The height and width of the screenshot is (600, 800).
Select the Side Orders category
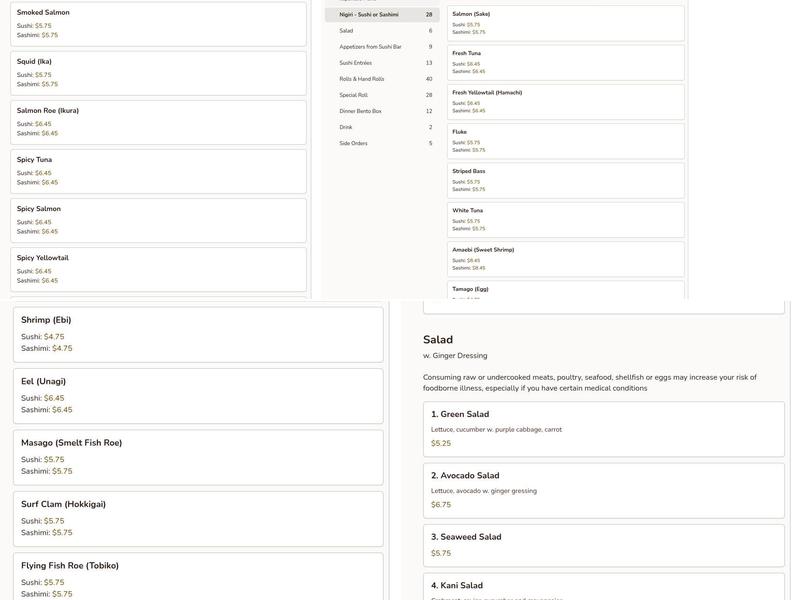[x=382, y=143]
